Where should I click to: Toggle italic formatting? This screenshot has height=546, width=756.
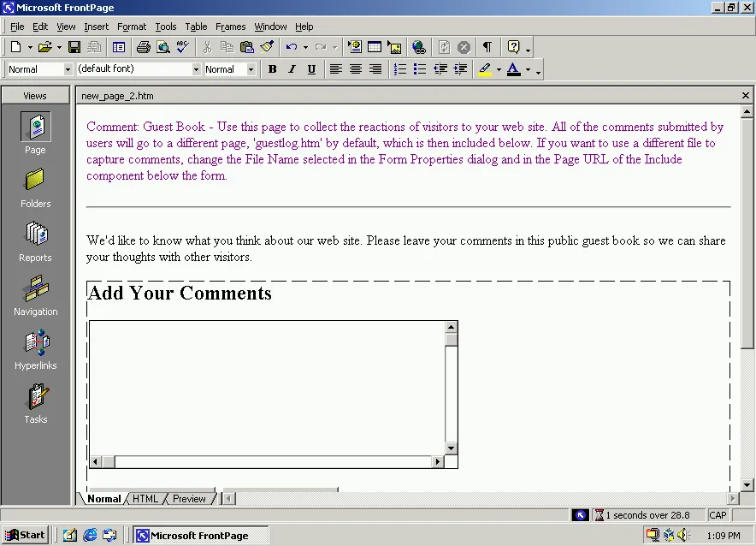[292, 68]
